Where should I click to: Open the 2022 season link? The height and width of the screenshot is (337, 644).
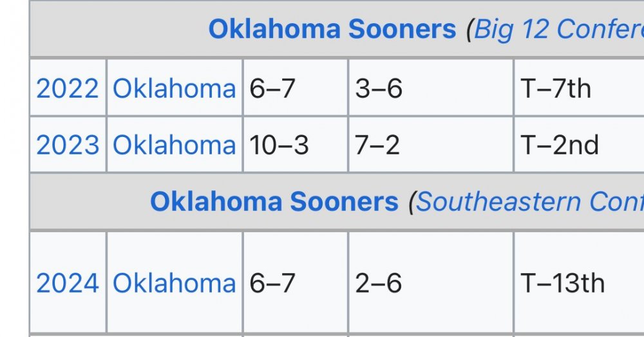[x=68, y=88]
